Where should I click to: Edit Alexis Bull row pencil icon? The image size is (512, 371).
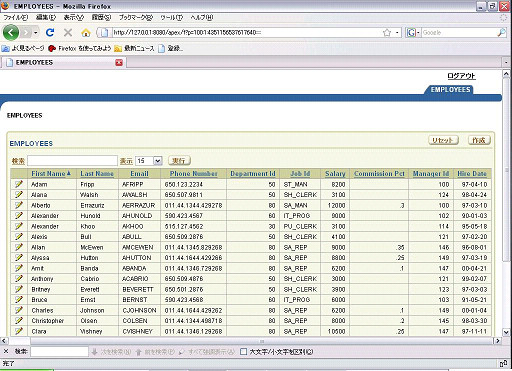[x=19, y=236]
